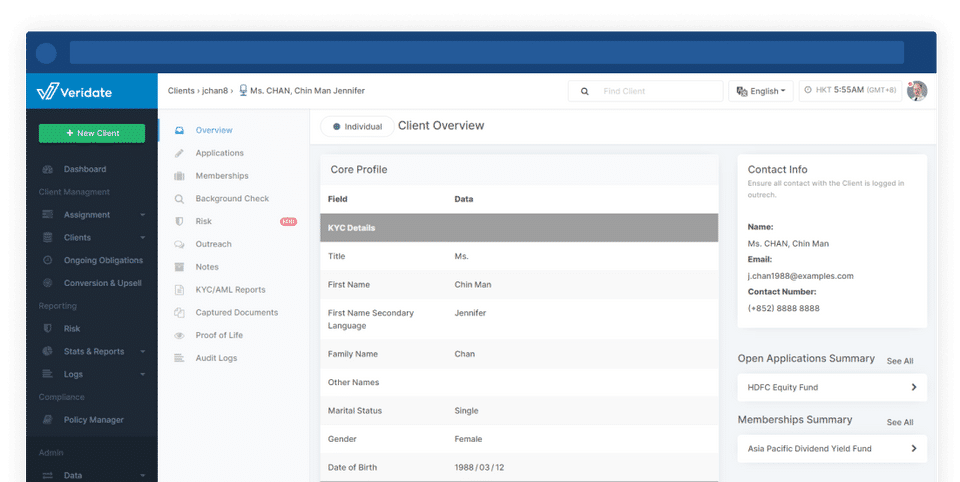Open the Outreach section

pos(213,244)
